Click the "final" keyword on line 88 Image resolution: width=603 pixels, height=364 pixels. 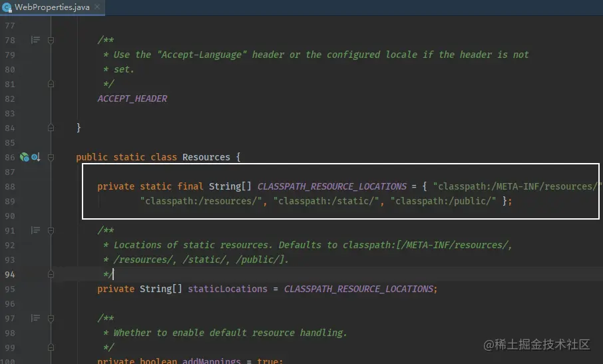tap(190, 186)
